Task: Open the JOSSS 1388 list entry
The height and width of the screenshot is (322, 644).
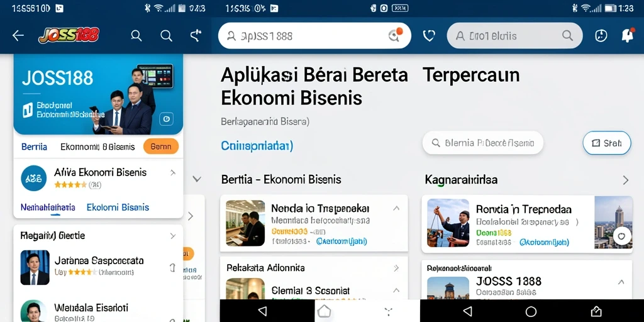Action: click(527, 287)
